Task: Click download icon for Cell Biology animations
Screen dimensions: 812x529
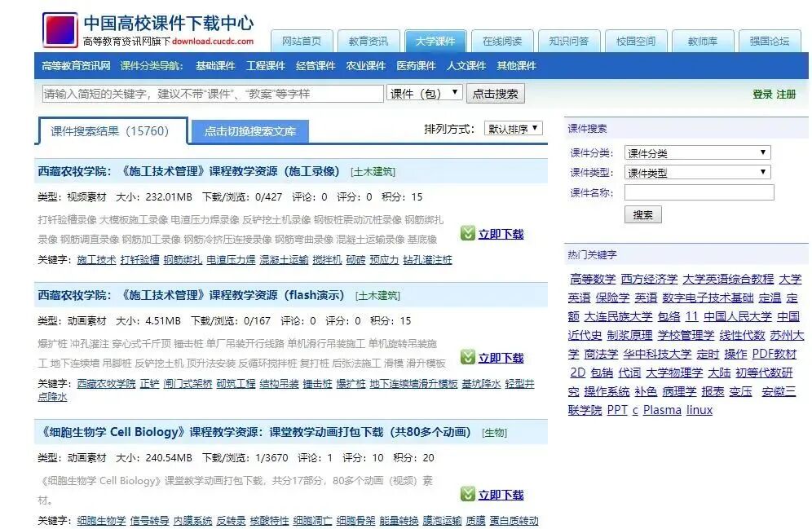Action: [x=469, y=494]
